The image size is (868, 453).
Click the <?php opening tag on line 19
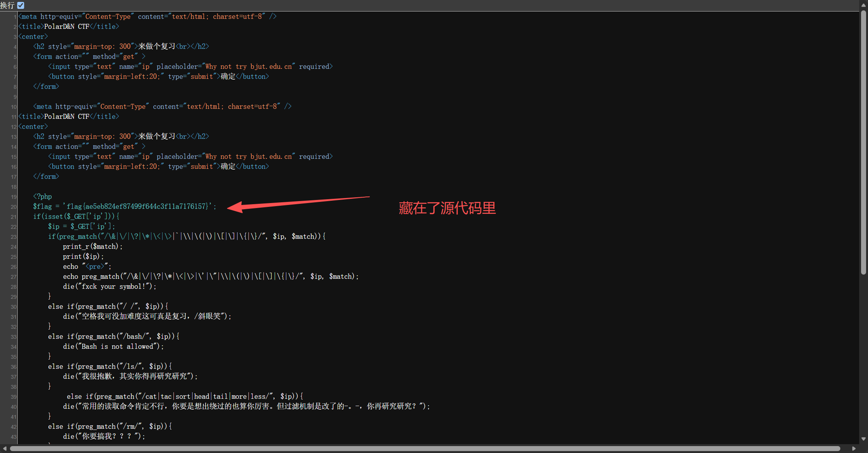pyautogui.click(x=42, y=197)
